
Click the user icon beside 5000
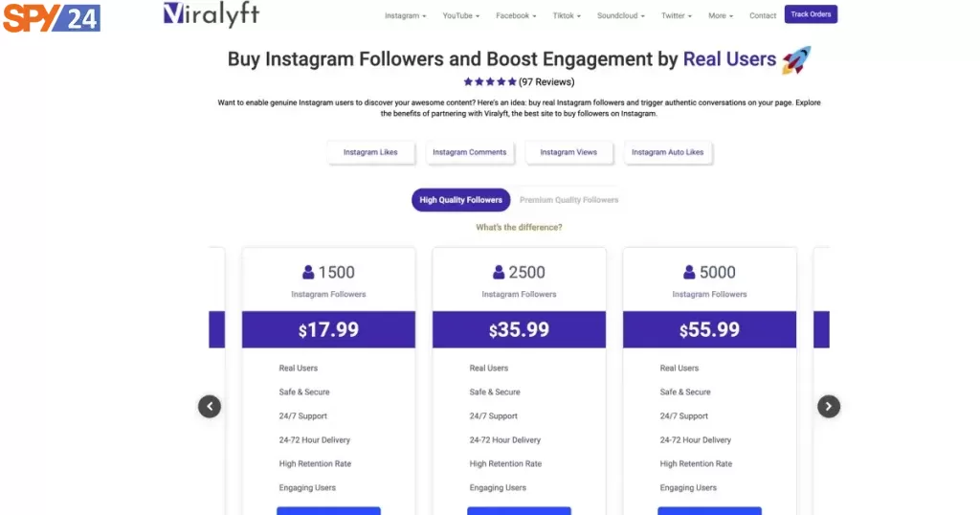coord(689,273)
